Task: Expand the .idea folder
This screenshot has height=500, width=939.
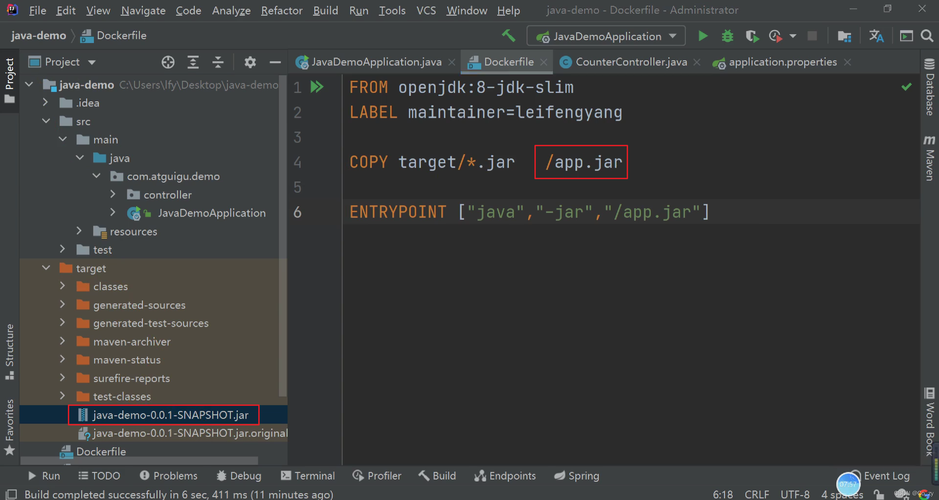Action: [x=46, y=103]
